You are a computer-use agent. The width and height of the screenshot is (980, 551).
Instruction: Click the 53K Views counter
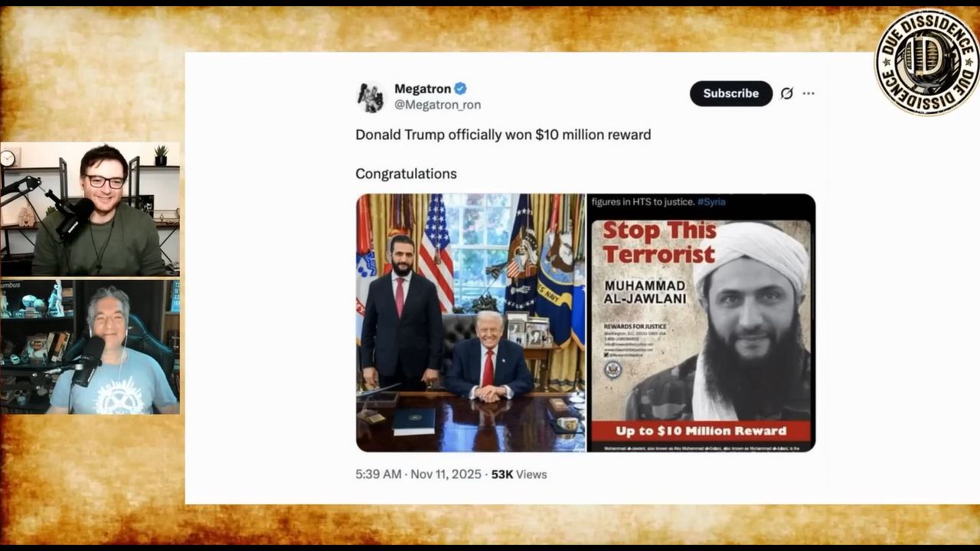coord(519,474)
